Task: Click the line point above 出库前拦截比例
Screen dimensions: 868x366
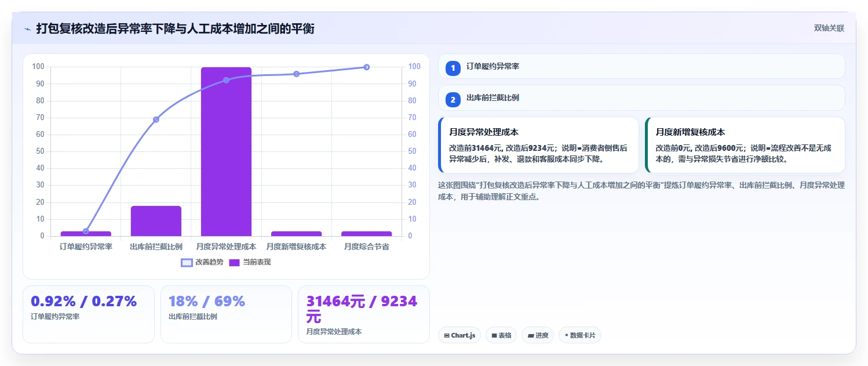Action: pyautogui.click(x=156, y=119)
